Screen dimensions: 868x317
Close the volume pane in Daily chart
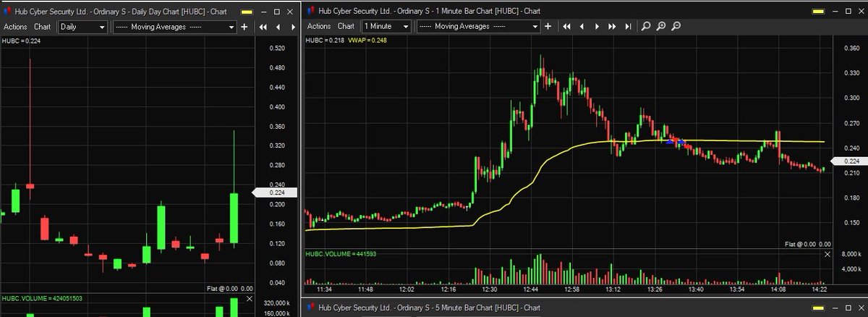coord(250,297)
